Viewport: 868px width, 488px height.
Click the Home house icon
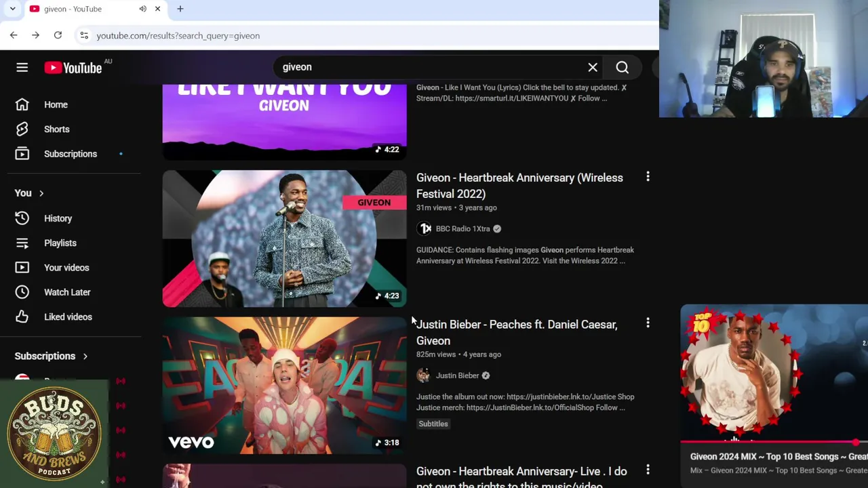pyautogui.click(x=22, y=104)
